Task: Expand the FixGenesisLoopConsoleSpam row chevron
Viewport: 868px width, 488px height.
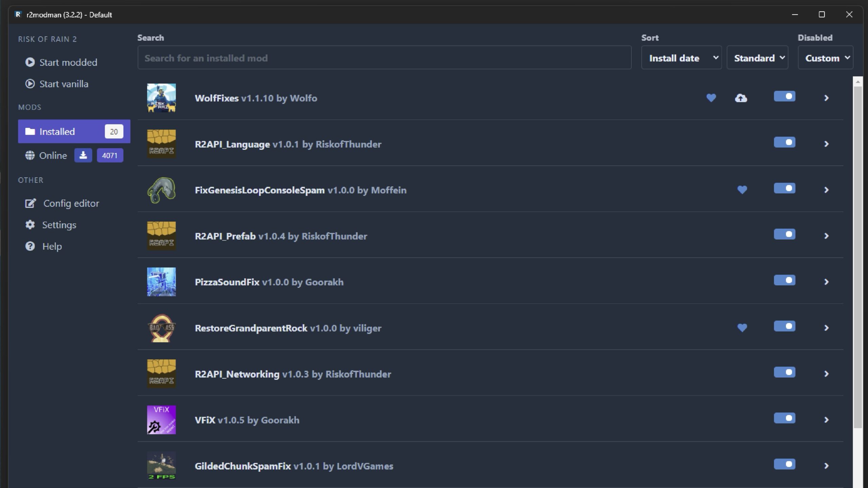Action: pos(826,190)
